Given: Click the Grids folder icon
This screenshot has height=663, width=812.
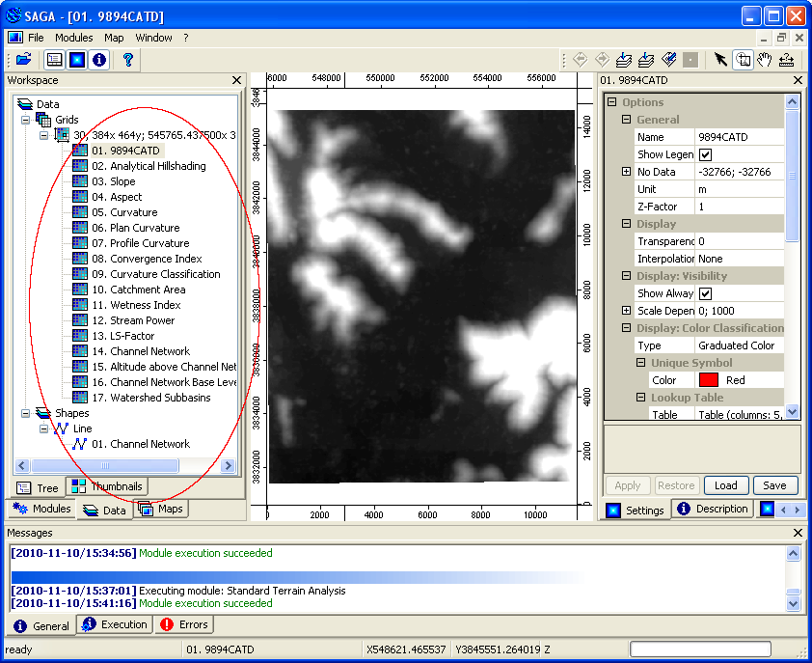Looking at the screenshot, I should click(x=43, y=120).
